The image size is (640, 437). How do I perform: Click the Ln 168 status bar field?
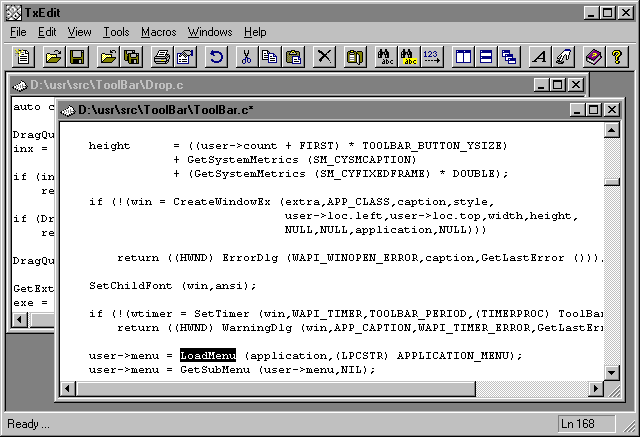586,424
